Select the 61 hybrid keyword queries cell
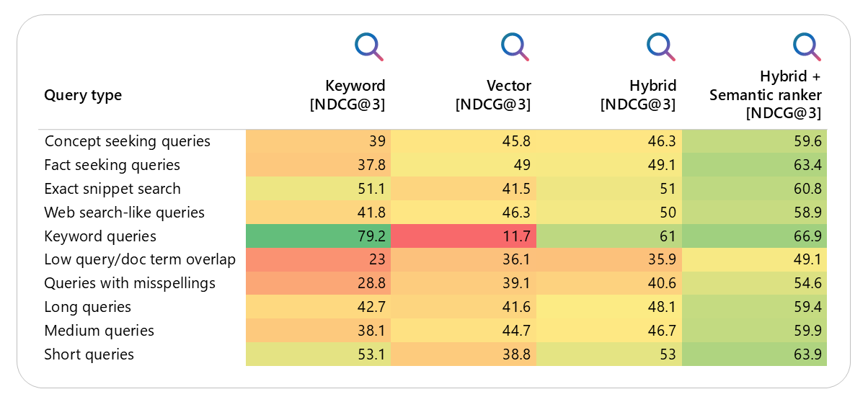Screen dimensions: 868x402 click(x=609, y=236)
